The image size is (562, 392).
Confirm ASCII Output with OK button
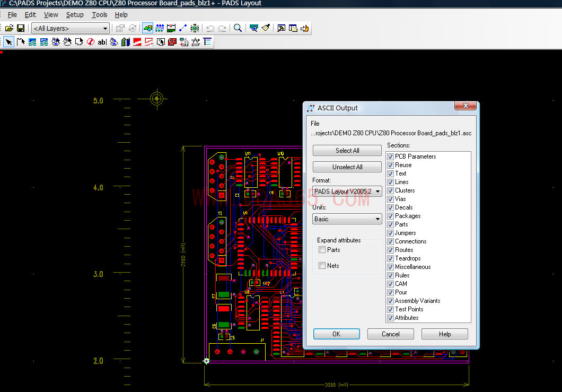point(336,334)
